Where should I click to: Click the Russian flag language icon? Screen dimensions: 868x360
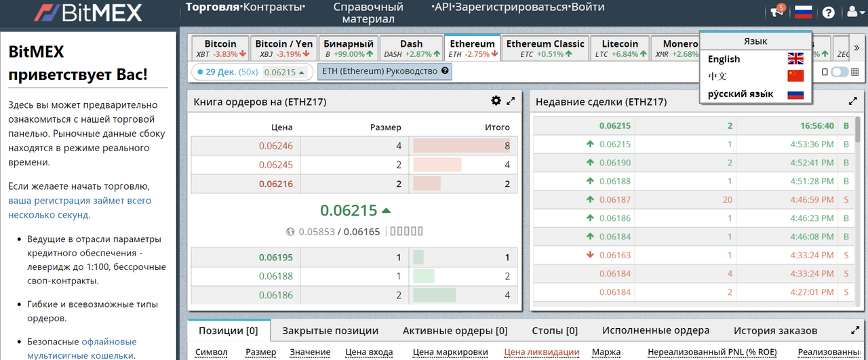(804, 12)
